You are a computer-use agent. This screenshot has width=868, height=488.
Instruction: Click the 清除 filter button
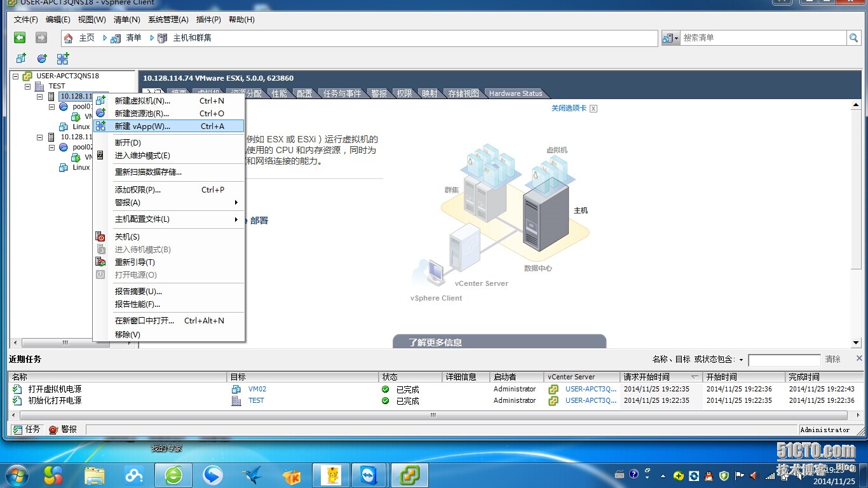[x=832, y=359]
